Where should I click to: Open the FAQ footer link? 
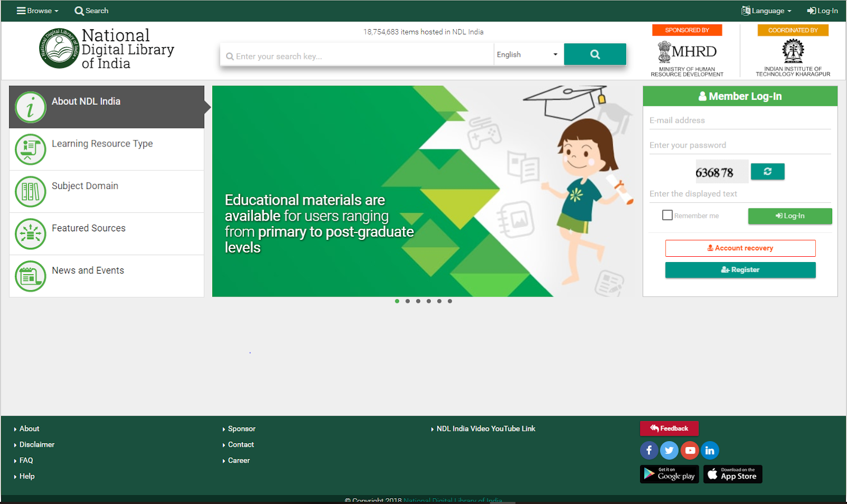coord(26,461)
